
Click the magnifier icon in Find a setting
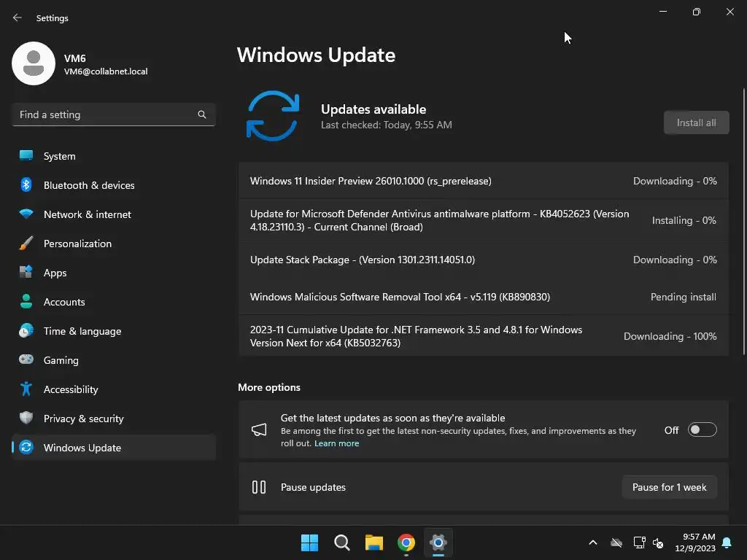tap(202, 114)
